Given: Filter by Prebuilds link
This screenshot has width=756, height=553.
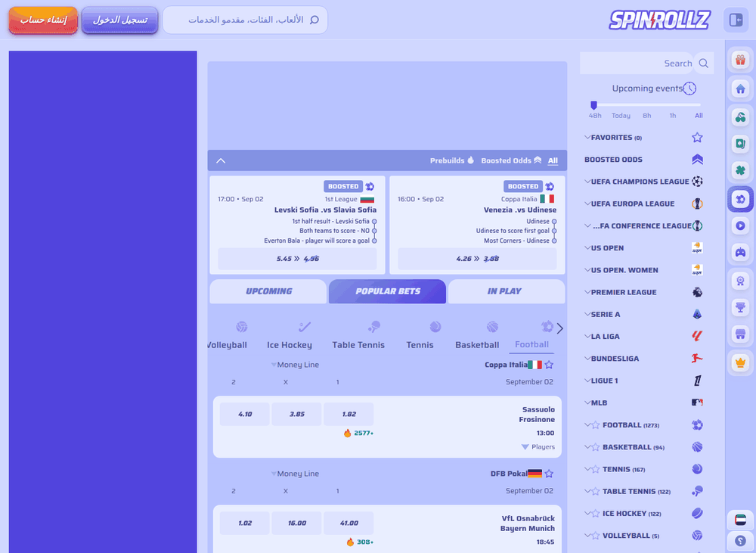Looking at the screenshot, I should point(452,160).
